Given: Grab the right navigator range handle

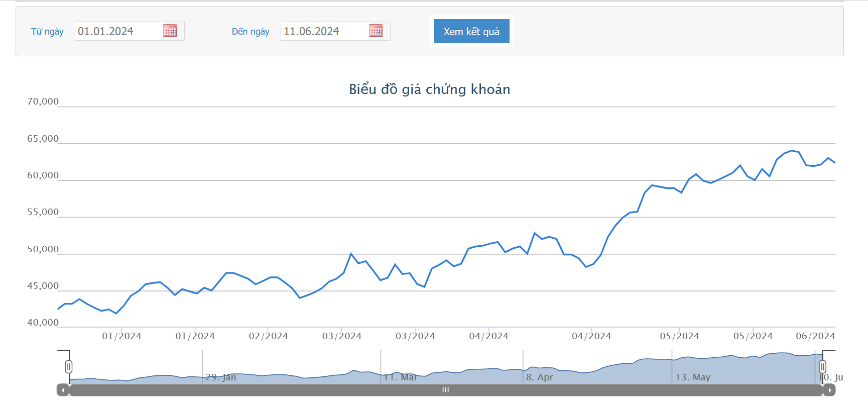Looking at the screenshot, I should (x=822, y=367).
